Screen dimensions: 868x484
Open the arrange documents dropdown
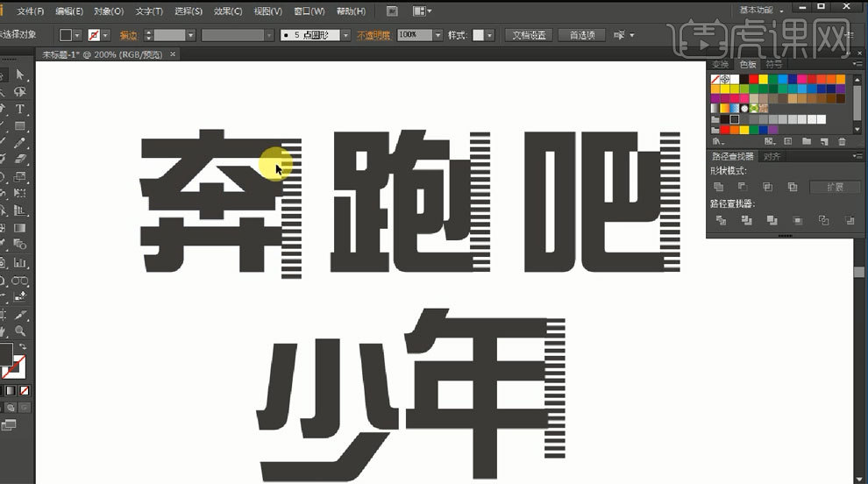tap(422, 11)
